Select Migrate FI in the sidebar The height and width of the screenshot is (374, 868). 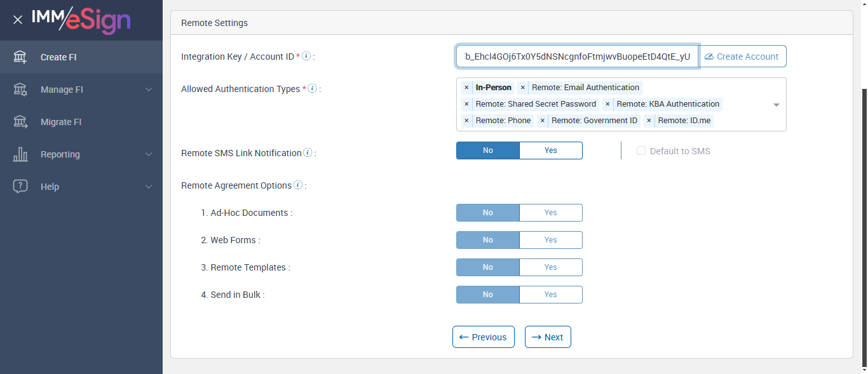tap(61, 122)
